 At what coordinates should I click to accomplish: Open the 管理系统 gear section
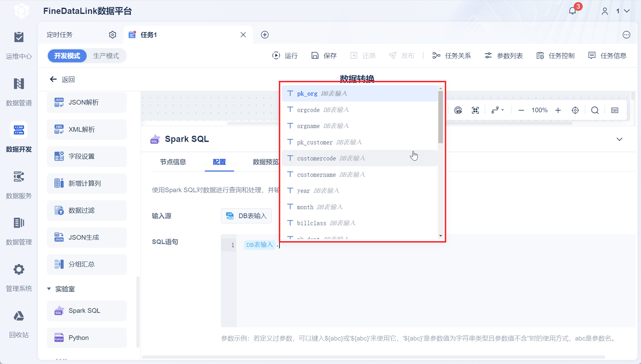pyautogui.click(x=19, y=277)
